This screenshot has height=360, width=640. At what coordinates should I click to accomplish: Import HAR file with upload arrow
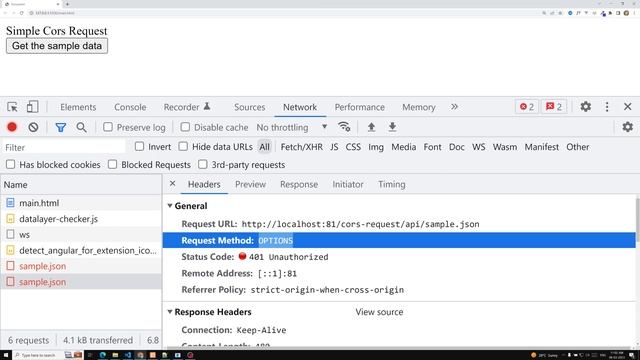pyautogui.click(x=371, y=127)
